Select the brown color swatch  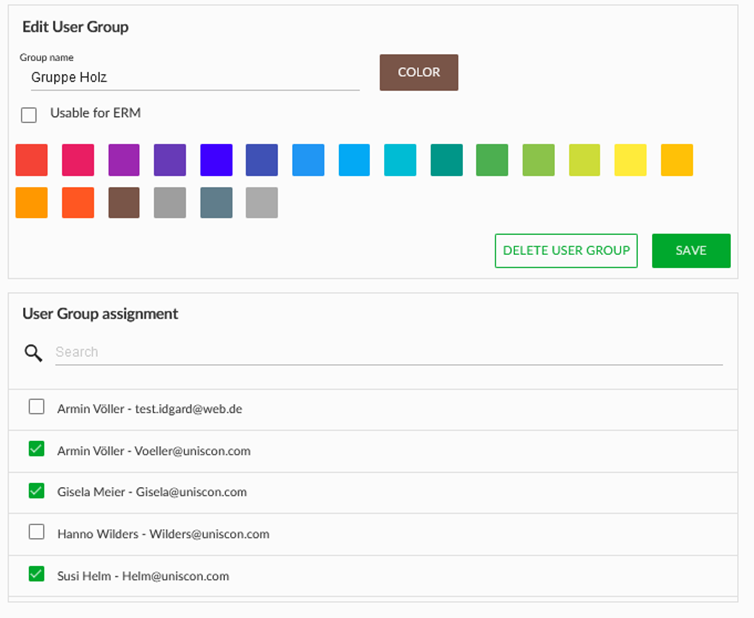(124, 202)
